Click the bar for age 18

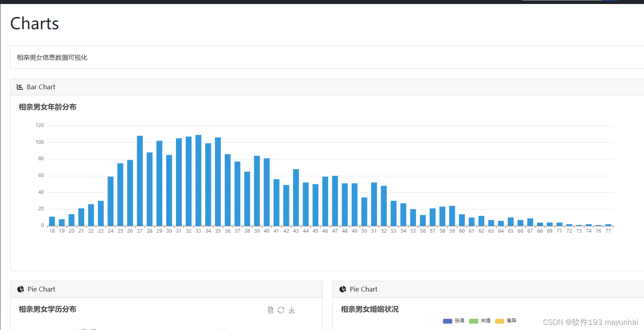click(52, 221)
